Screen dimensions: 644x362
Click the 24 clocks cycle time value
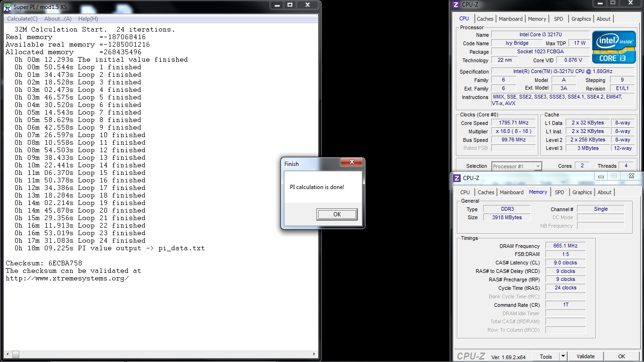(565, 288)
